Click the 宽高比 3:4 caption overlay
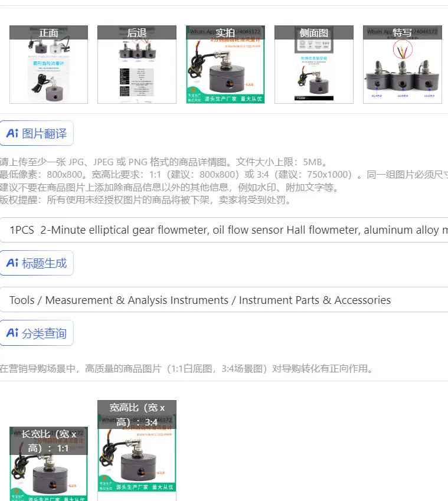The image size is (448, 501). click(137, 414)
